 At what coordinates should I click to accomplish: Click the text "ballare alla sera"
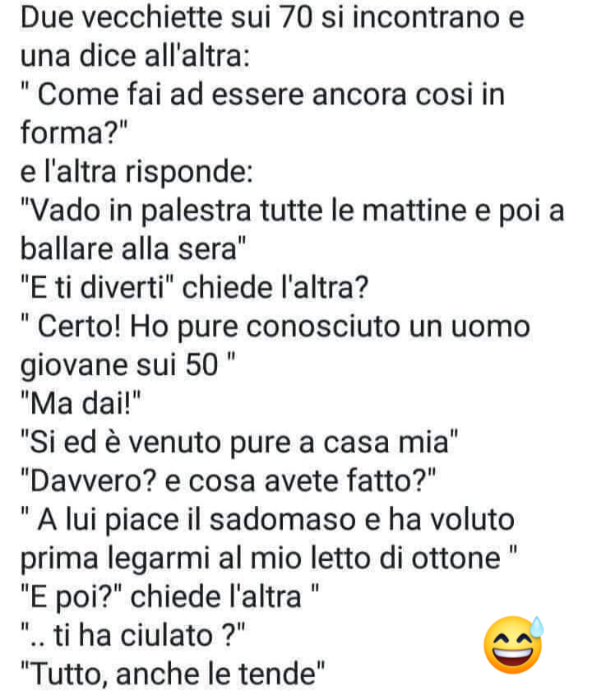tap(128, 249)
